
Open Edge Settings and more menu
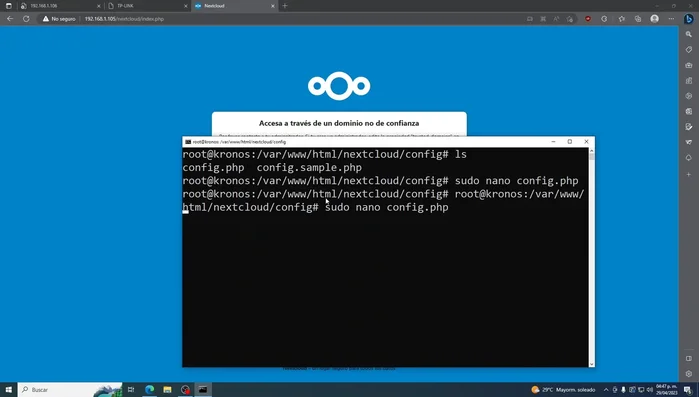pyautogui.click(x=671, y=19)
